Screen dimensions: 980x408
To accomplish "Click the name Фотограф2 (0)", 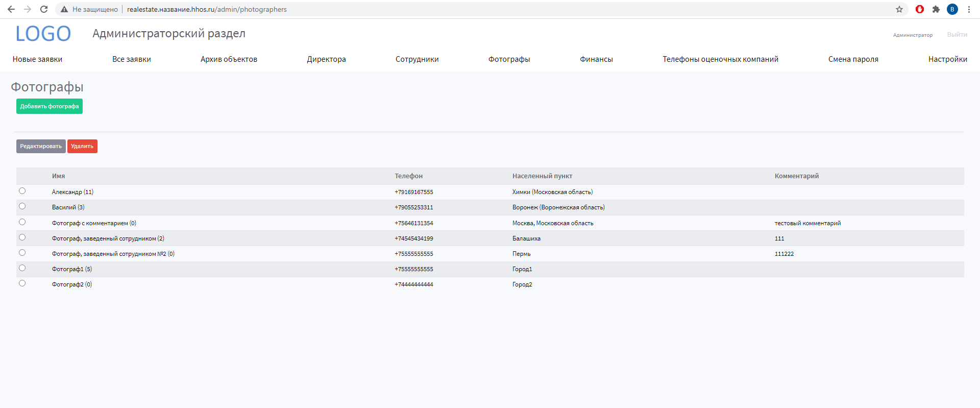I will [72, 284].
